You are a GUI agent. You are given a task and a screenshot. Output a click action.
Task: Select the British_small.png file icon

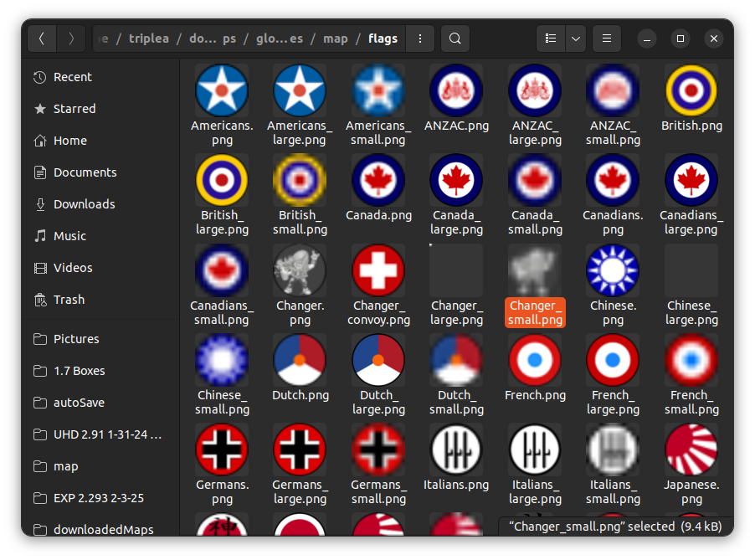tap(300, 180)
